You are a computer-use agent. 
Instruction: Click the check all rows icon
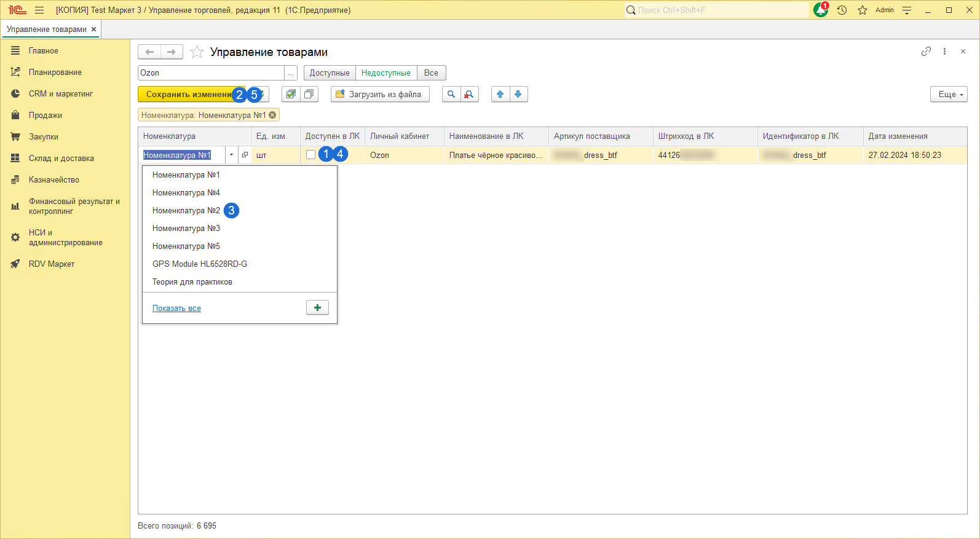pos(291,94)
